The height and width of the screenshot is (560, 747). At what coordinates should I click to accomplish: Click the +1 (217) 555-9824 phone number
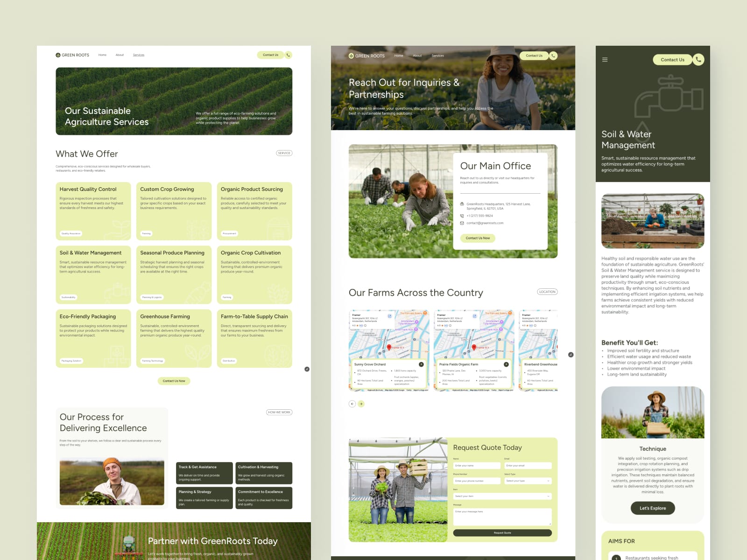point(479,216)
